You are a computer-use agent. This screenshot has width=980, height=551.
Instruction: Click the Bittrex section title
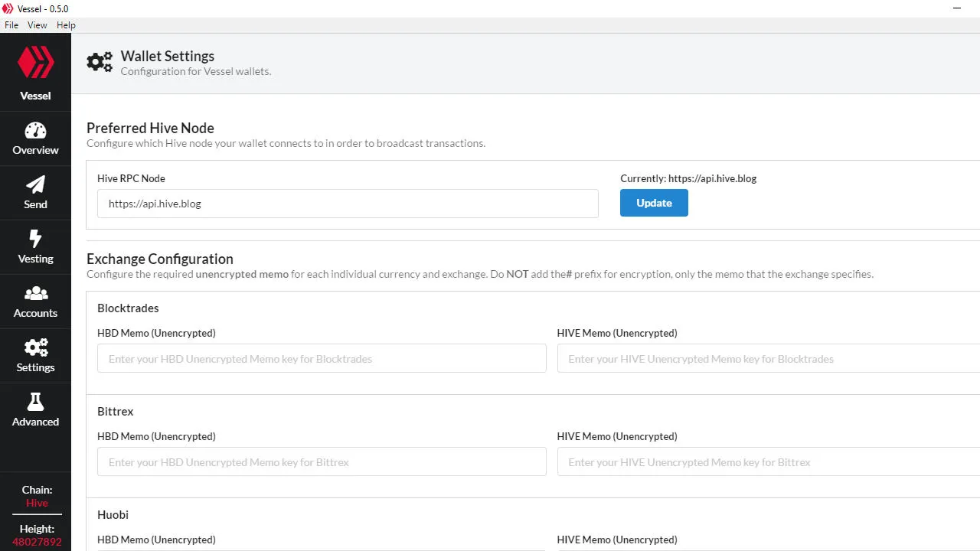point(116,411)
